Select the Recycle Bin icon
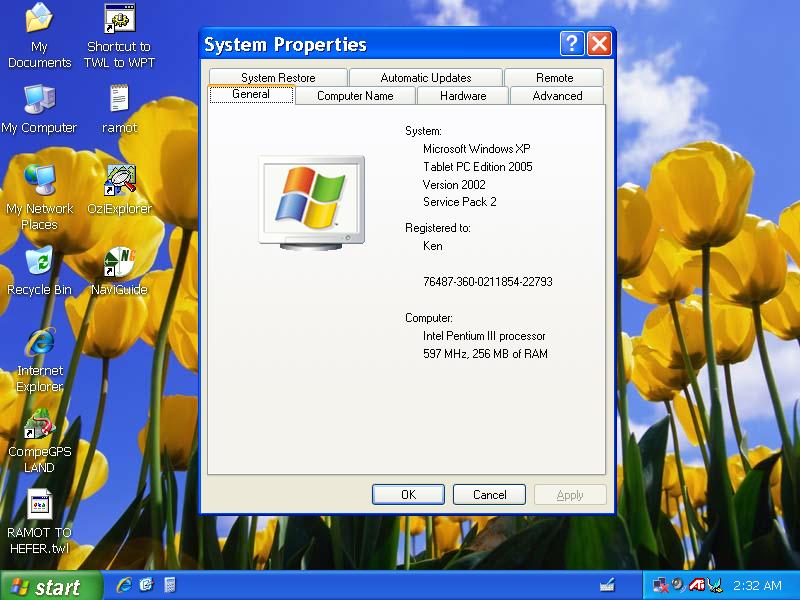 pos(39,263)
